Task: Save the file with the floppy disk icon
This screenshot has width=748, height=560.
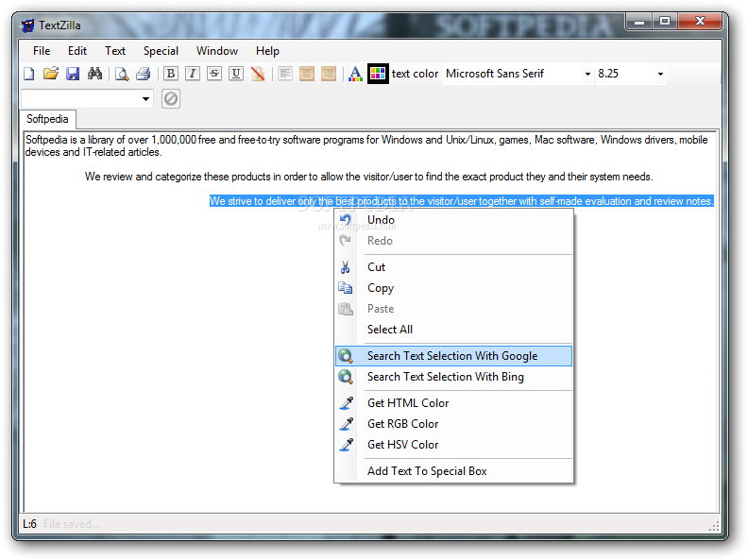Action: coord(73,74)
